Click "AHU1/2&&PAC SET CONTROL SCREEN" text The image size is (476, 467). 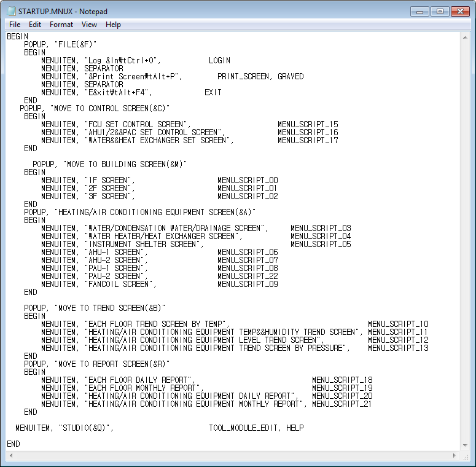pyautogui.click(x=153, y=132)
